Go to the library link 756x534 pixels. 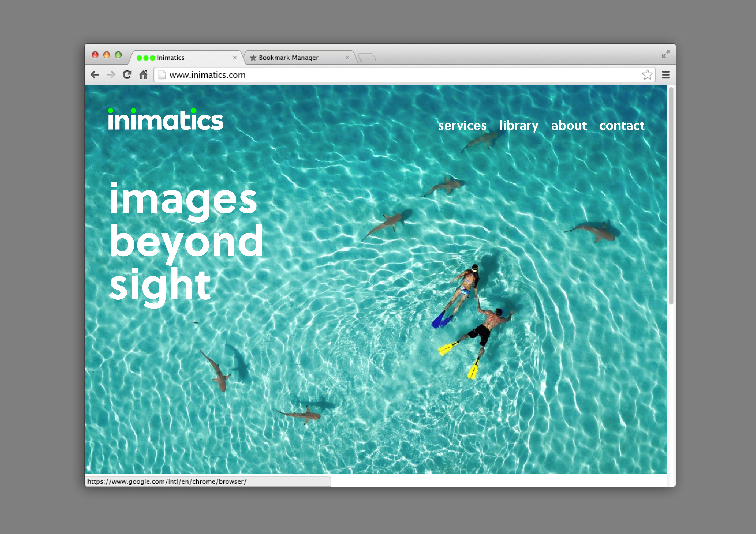(x=519, y=125)
